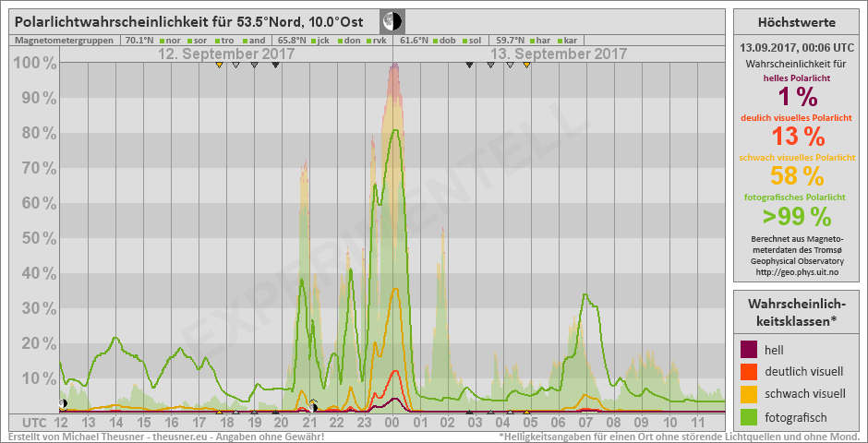Click the first yellow triangle marker on 12. September
Viewport: 868px width, 443px height.
(x=219, y=66)
